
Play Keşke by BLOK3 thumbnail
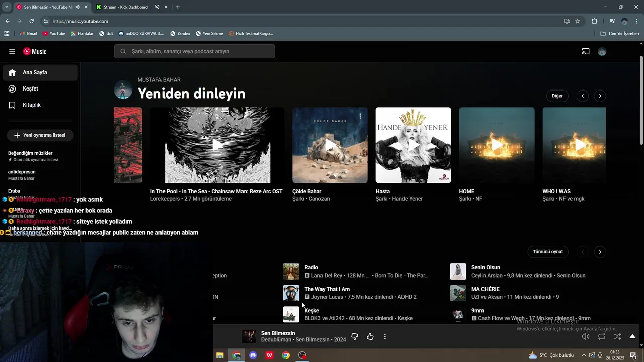(x=291, y=314)
